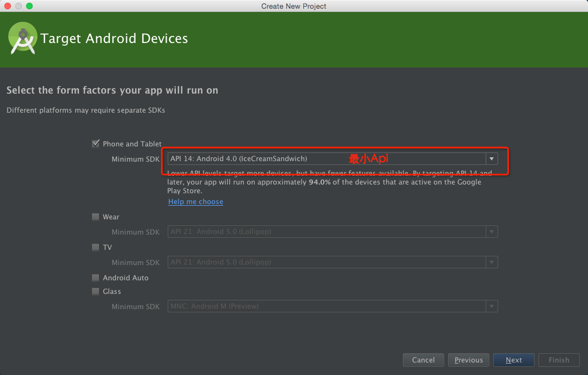Screen dimensions: 588x375
Task: Go back with the Previous button
Action: (469, 360)
